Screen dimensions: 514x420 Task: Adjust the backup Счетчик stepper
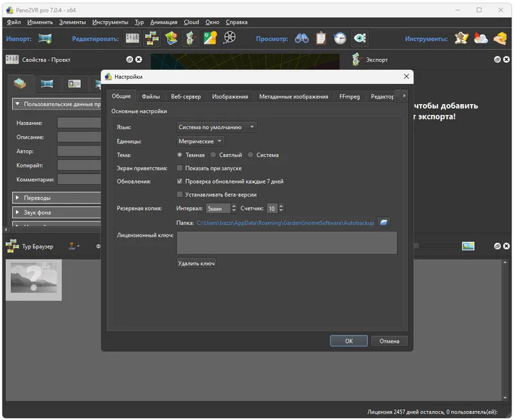[x=281, y=208]
